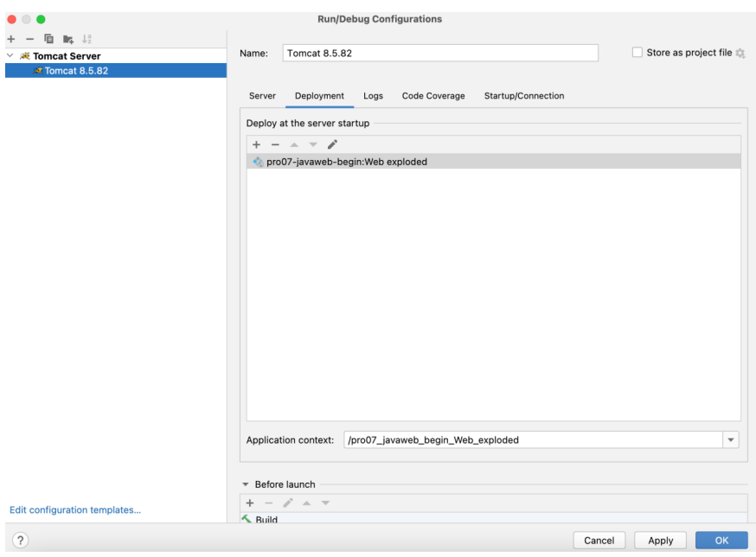Move deployment artifact up
This screenshot has height=557, width=756.
pos(294,144)
